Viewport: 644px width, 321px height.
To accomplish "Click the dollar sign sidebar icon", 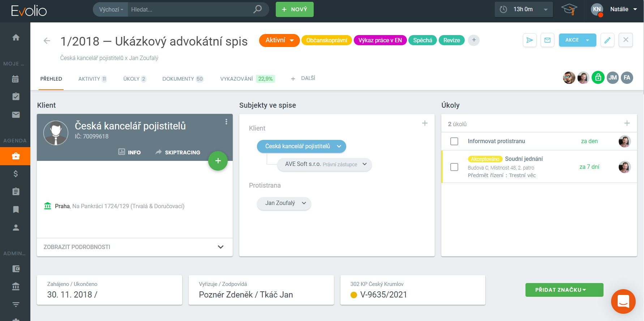I will coord(16,174).
